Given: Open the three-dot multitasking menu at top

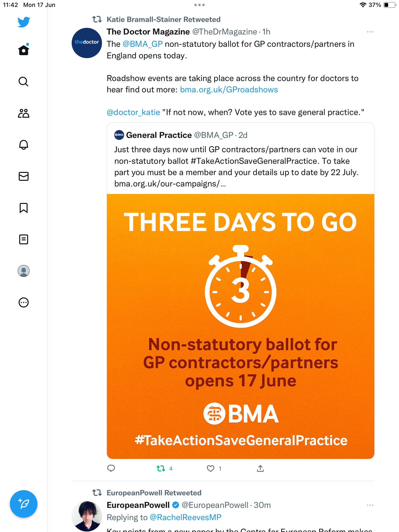Looking at the screenshot, I should [x=199, y=5].
